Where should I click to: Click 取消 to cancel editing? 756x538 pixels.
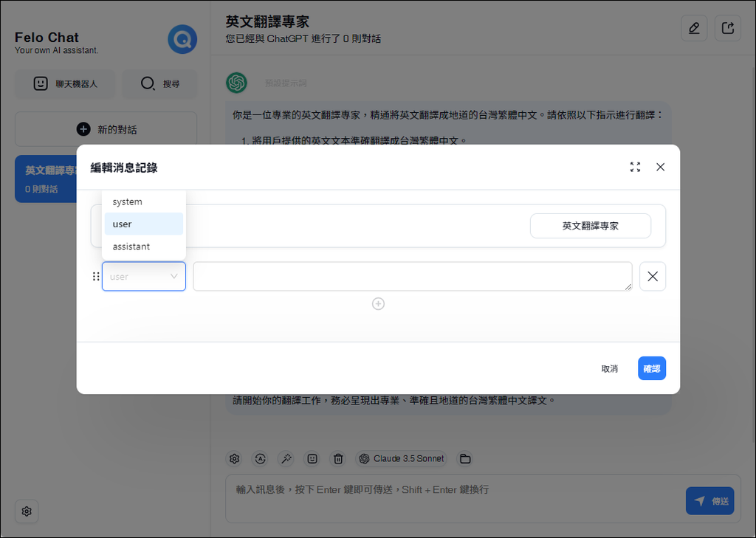pyautogui.click(x=609, y=368)
